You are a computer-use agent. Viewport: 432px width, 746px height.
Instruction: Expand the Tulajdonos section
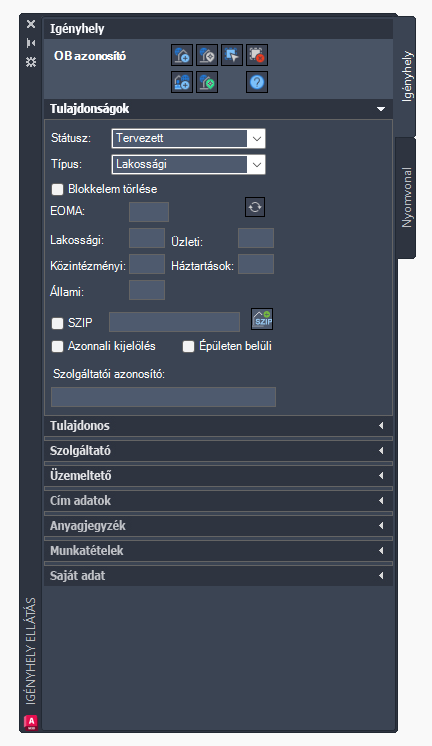tap(218, 426)
